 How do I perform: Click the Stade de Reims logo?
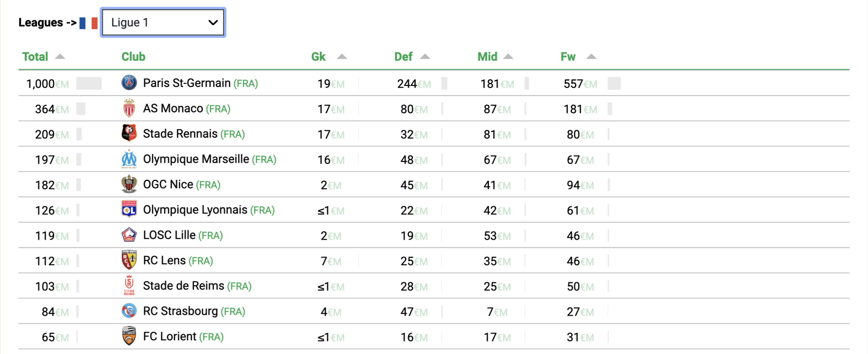[129, 286]
